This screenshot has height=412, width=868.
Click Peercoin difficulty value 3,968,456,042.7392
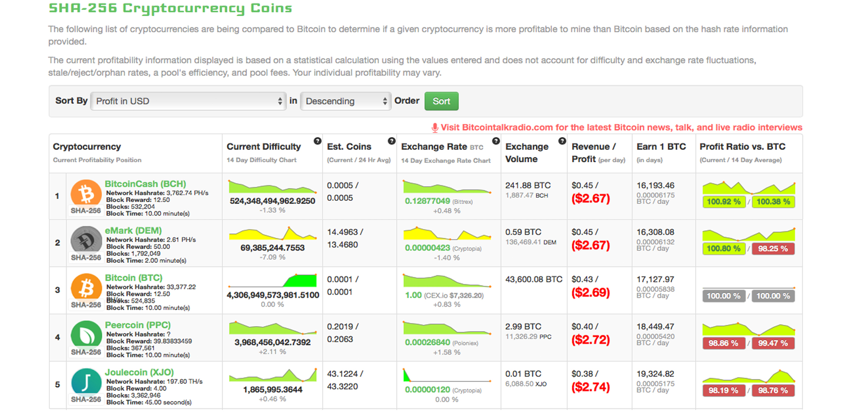coord(273,343)
